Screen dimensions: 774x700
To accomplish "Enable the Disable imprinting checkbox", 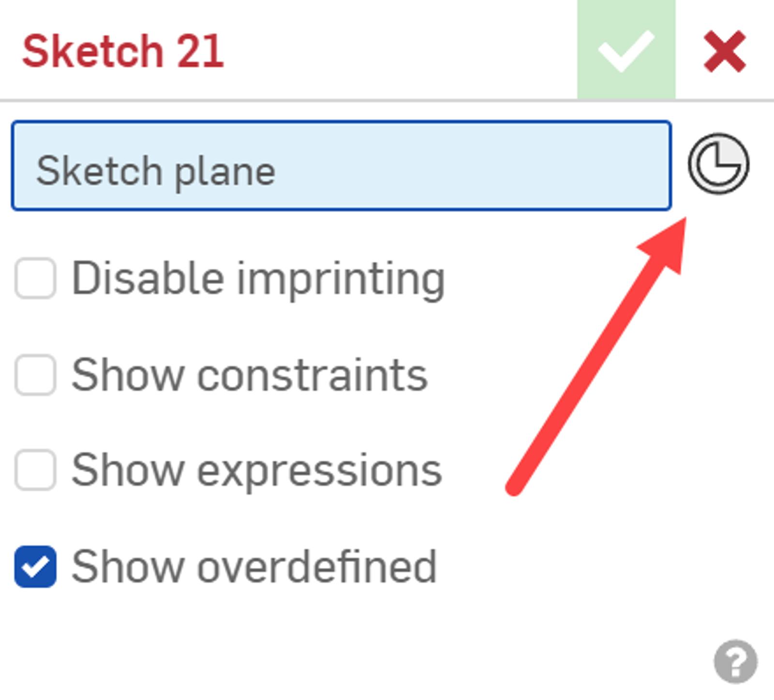I will tap(35, 278).
